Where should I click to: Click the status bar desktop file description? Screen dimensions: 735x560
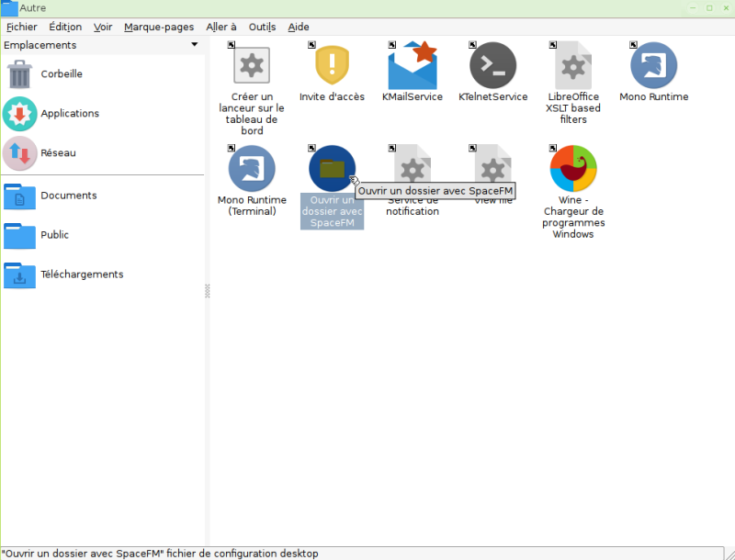tap(160, 554)
